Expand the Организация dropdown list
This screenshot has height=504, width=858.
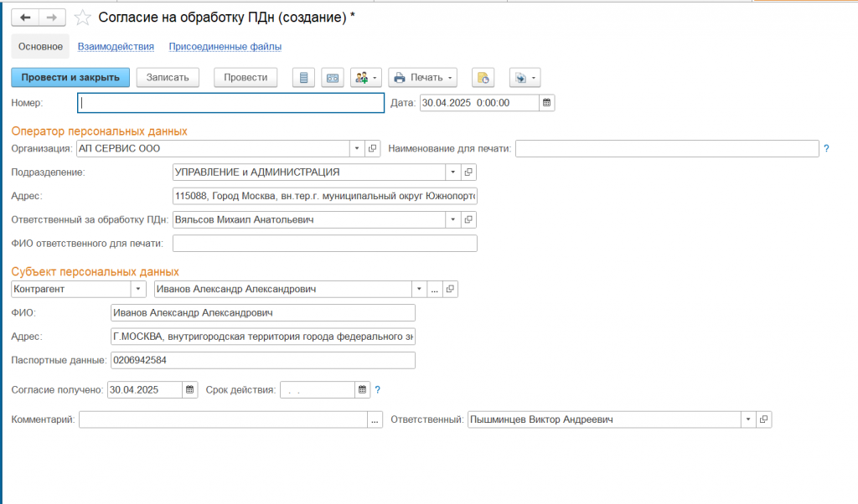click(357, 148)
